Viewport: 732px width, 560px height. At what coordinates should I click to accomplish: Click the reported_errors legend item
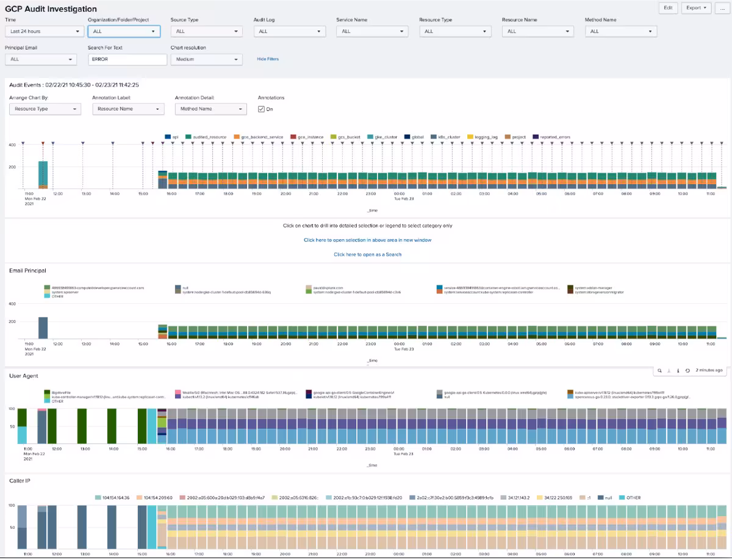click(x=552, y=137)
